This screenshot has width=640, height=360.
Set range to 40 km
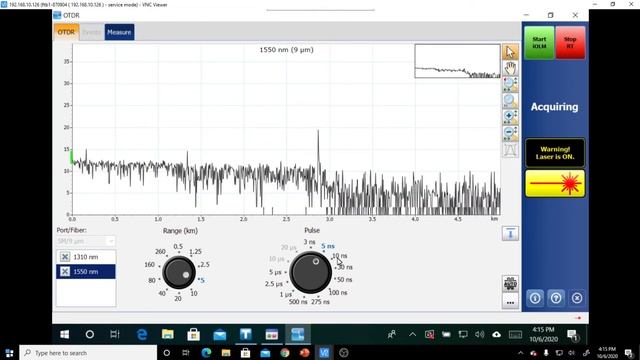[162, 293]
